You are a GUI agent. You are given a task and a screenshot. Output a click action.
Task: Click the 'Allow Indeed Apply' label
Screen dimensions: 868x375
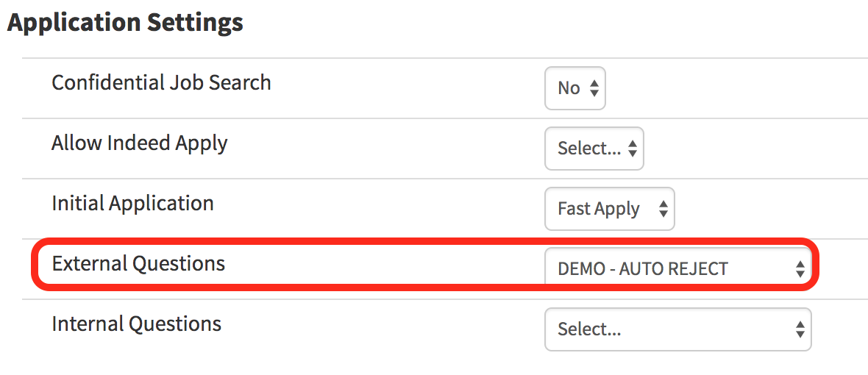[139, 143]
